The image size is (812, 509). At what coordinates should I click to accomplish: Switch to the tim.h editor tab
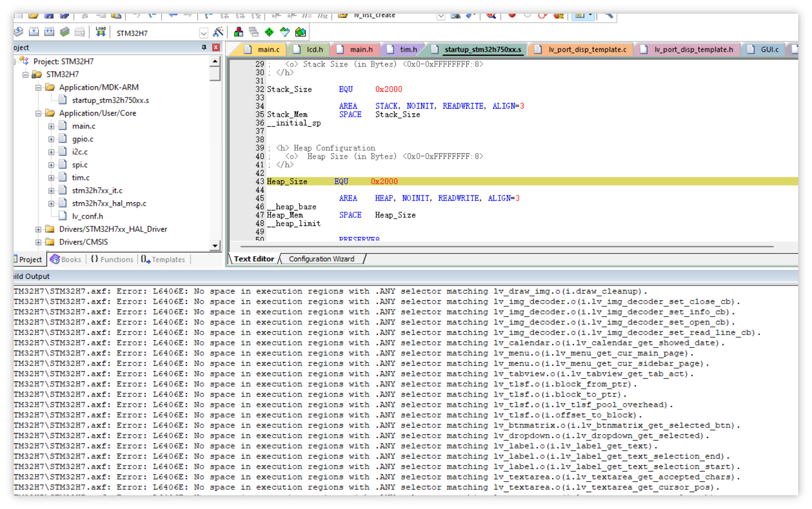coord(403,49)
